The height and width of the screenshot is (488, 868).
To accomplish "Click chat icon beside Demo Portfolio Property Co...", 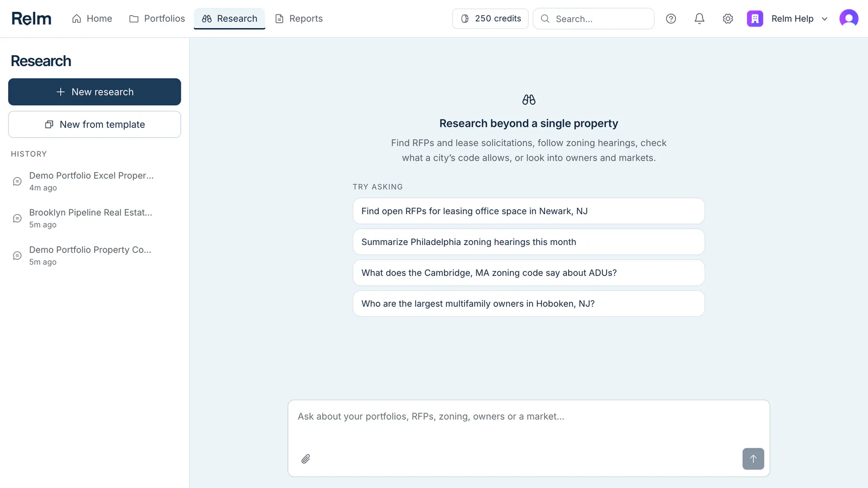I will pyautogui.click(x=17, y=256).
